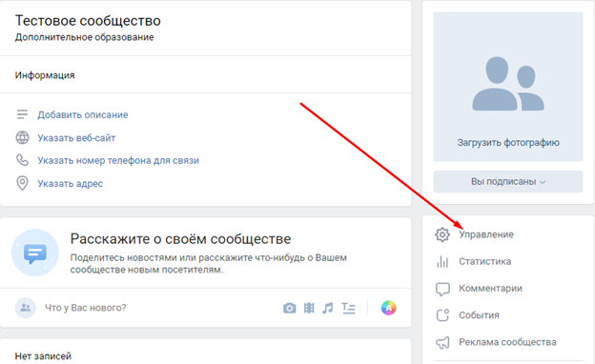Image resolution: width=595 pixels, height=364 pixels.
Task: Attach audio with the music note icon
Action: (x=328, y=308)
